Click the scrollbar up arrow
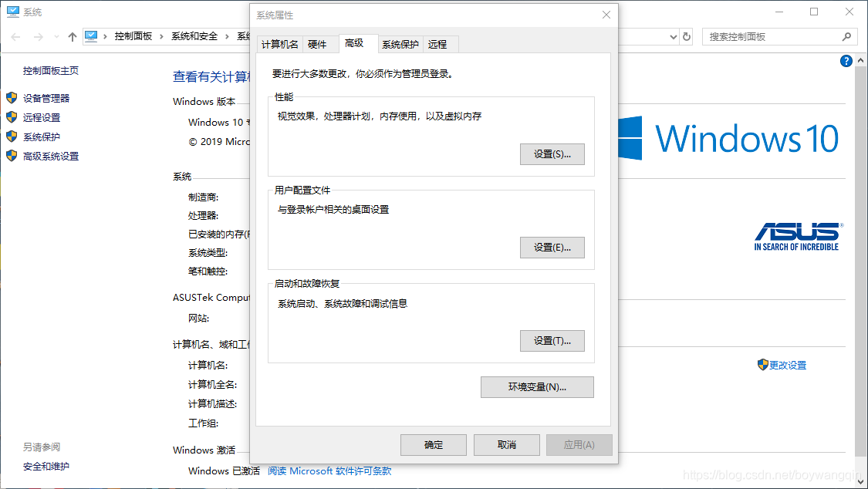 (860, 60)
